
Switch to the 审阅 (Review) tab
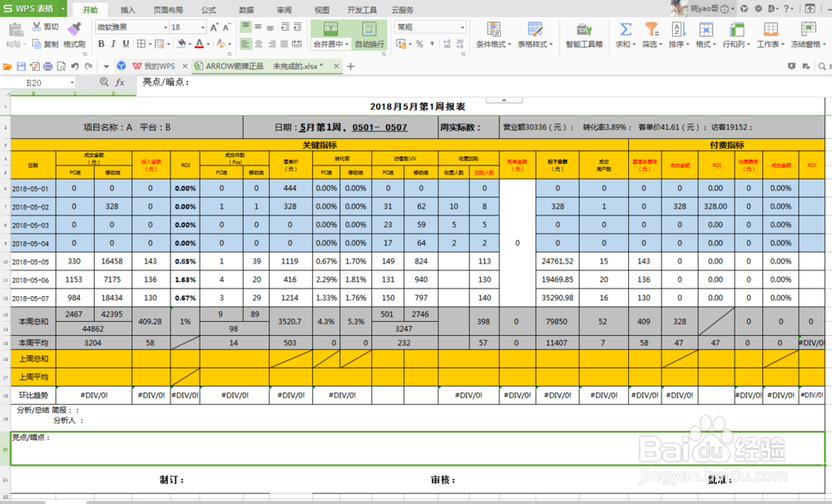[284, 9]
